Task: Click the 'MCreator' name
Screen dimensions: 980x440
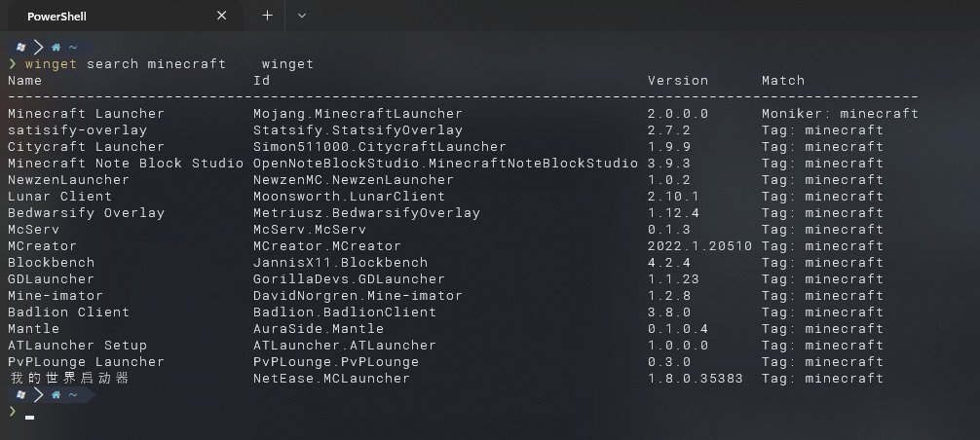Action: tap(43, 246)
